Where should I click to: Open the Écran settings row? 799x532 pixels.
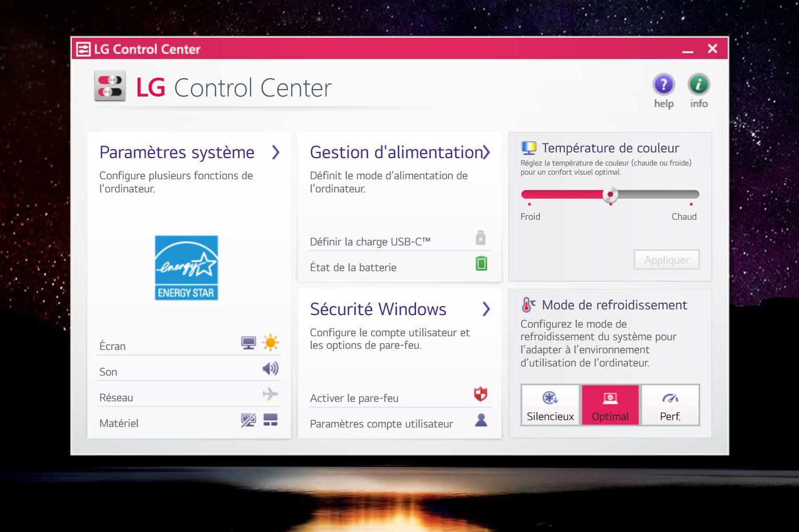(x=189, y=344)
